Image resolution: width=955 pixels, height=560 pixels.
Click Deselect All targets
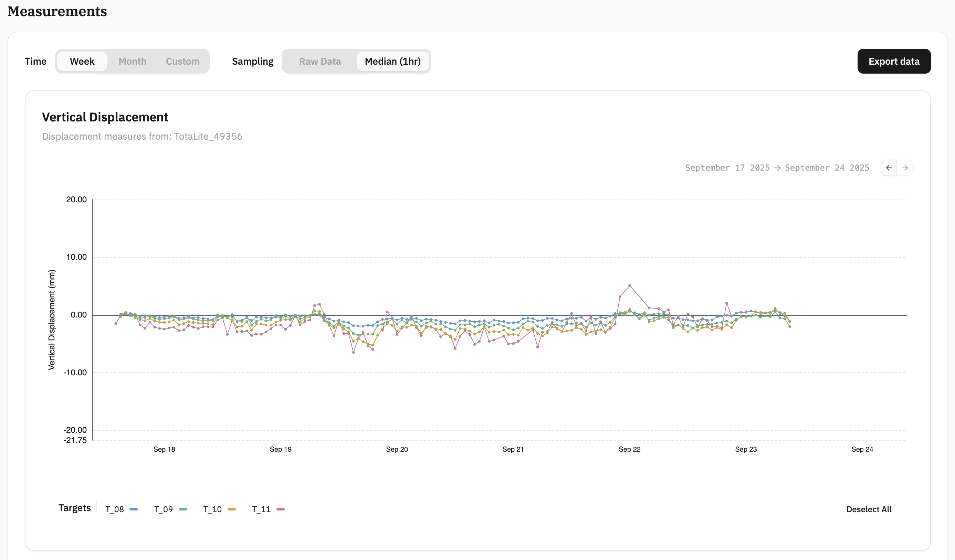(x=869, y=509)
